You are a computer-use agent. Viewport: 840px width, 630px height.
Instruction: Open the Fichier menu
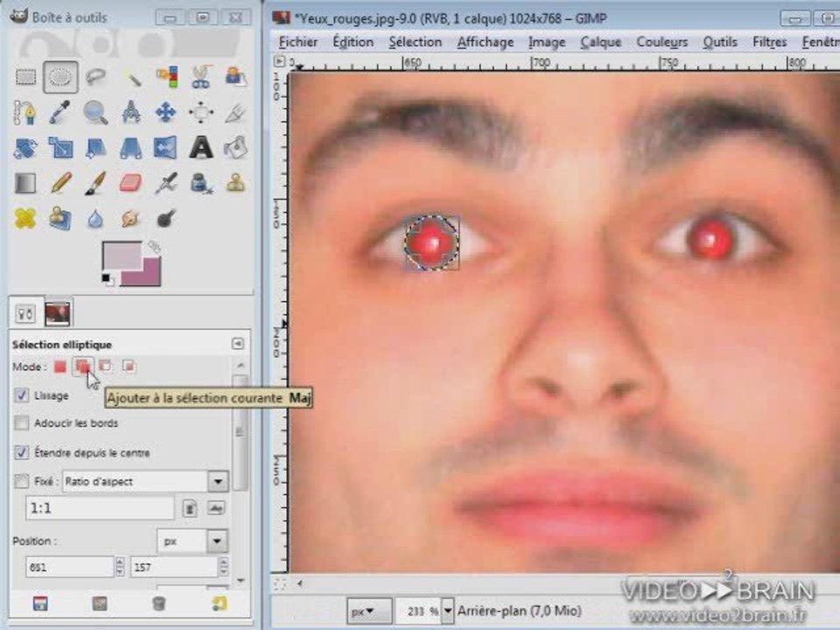pyautogui.click(x=298, y=42)
